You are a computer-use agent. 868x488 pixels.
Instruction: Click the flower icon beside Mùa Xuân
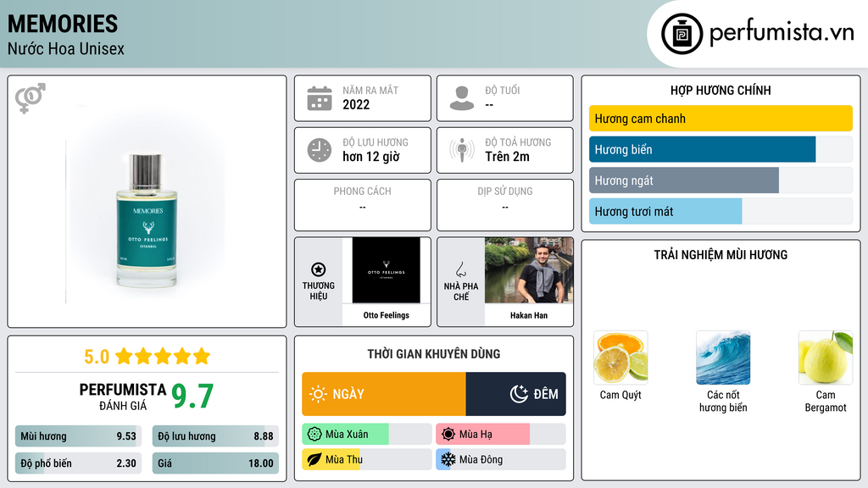coord(314,435)
